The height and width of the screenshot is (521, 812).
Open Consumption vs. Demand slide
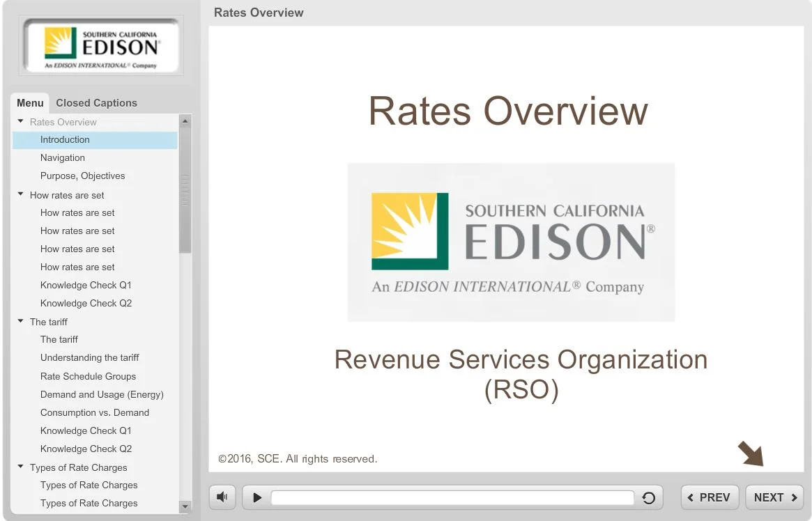95,412
